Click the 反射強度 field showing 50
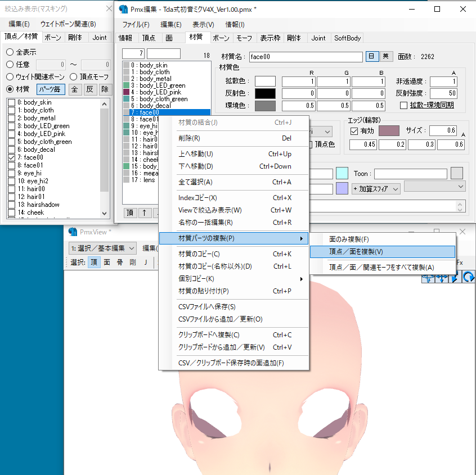The height and width of the screenshot is (475, 476). coord(443,93)
